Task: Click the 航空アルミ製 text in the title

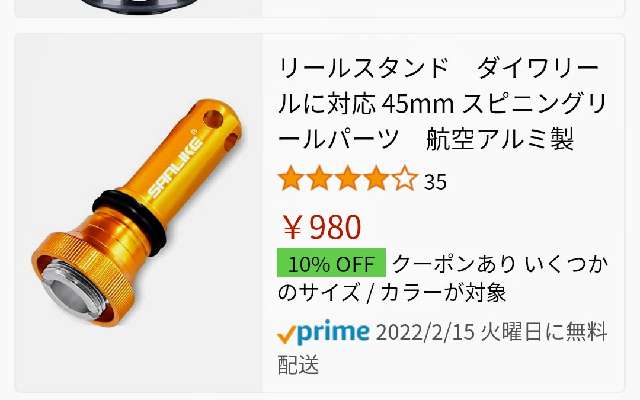Action: coord(500,139)
